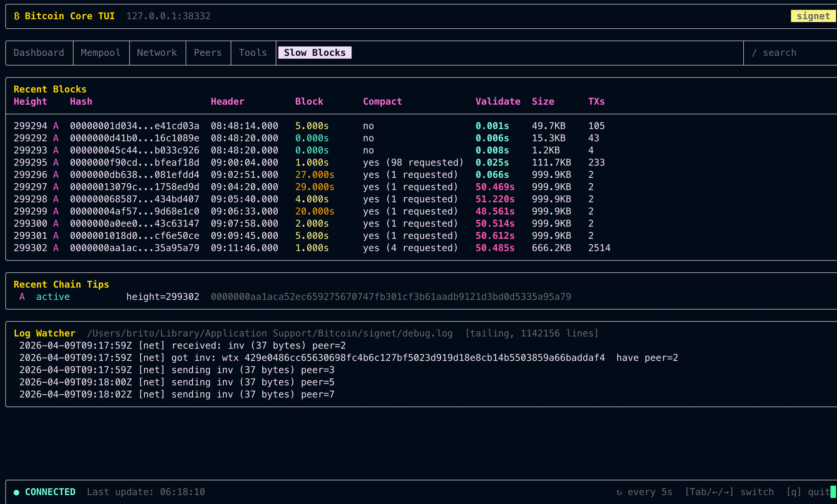Image resolution: width=837 pixels, height=504 pixels.
Task: Click the Bitcoin symbol icon in header
Action: pos(17,16)
